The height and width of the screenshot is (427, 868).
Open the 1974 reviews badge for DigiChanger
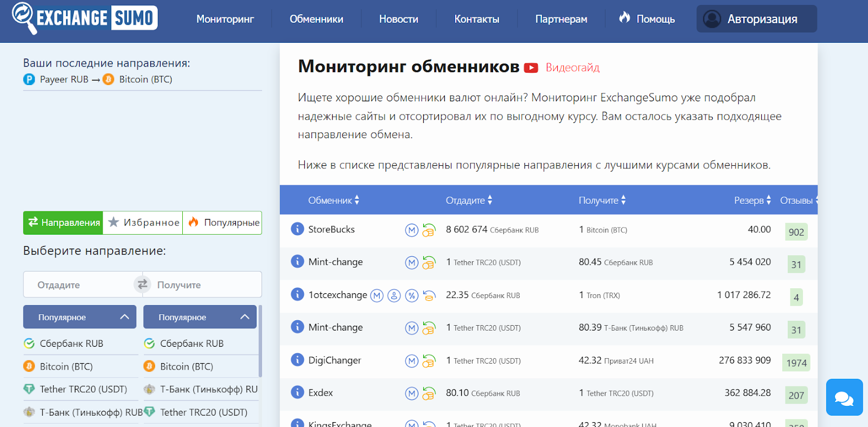(x=796, y=363)
